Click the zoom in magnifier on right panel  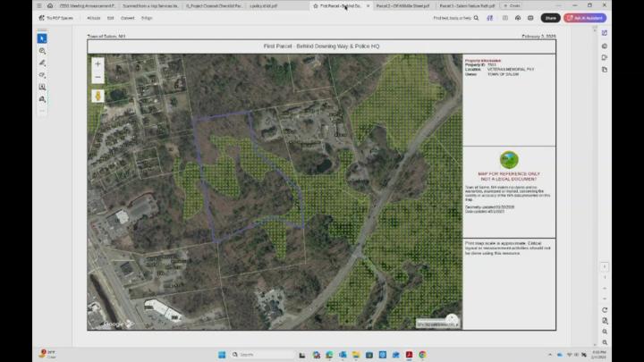tap(606, 332)
